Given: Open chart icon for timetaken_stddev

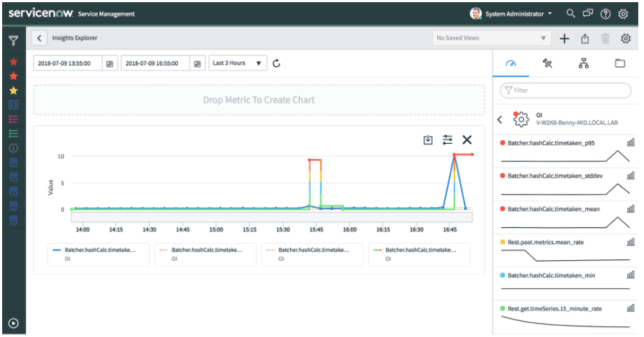Looking at the screenshot, I should pyautogui.click(x=630, y=176).
